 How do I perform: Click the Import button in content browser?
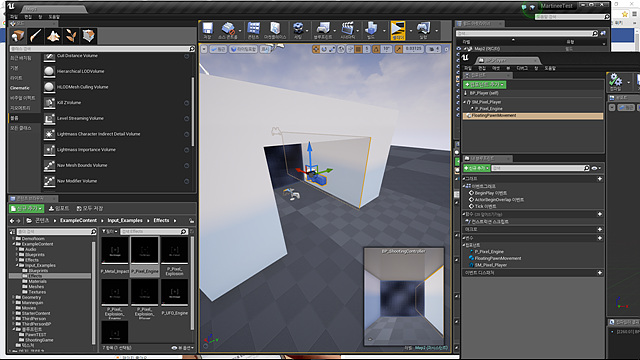tap(59, 209)
